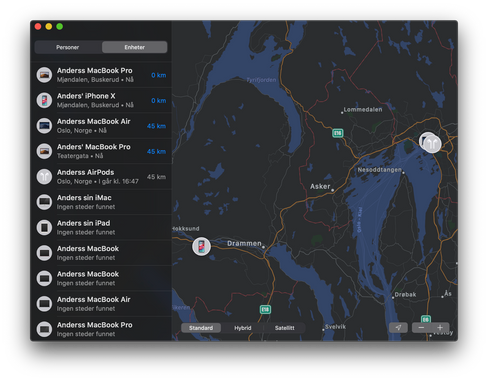Select the last Anderss MacBook Pro entry
488x381 pixels.
(101, 329)
